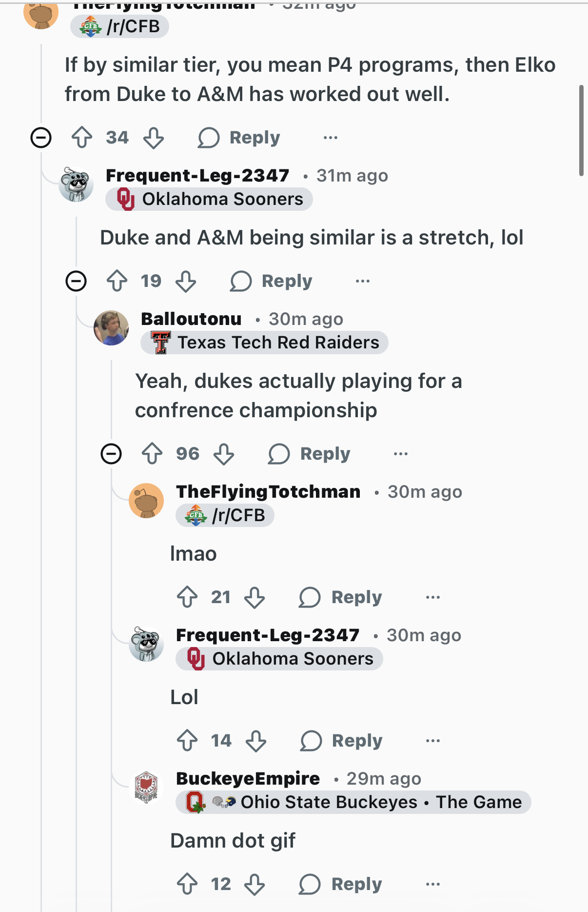Image resolution: width=588 pixels, height=912 pixels.
Task: Reply to Balloutonu's conference championship comment
Action: 310,454
